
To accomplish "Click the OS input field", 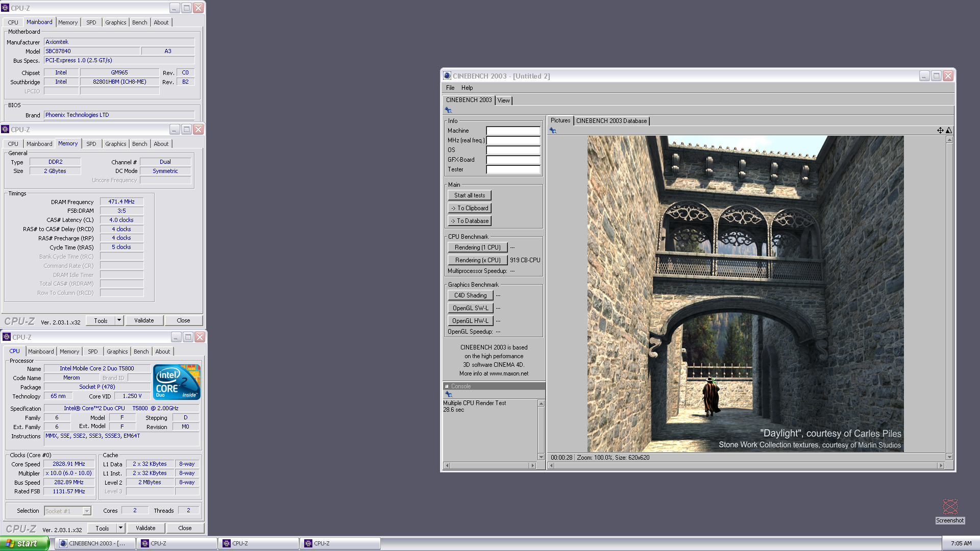I will tap(513, 150).
